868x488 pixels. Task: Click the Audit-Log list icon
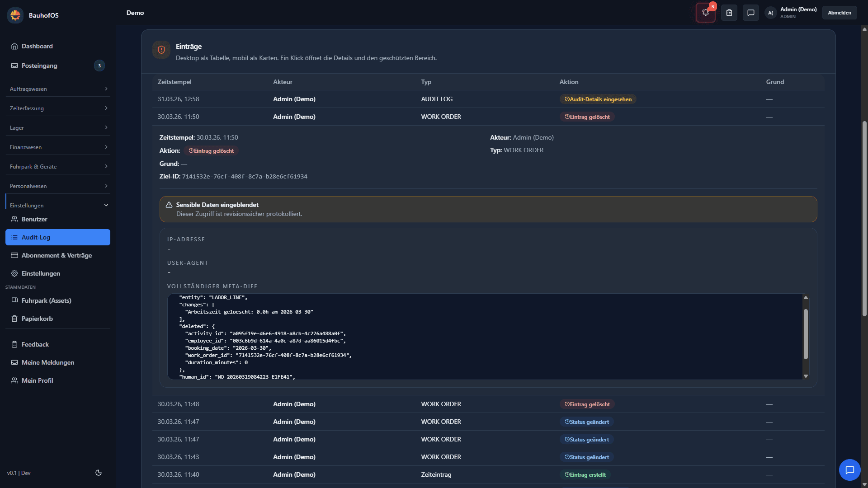coord(14,237)
